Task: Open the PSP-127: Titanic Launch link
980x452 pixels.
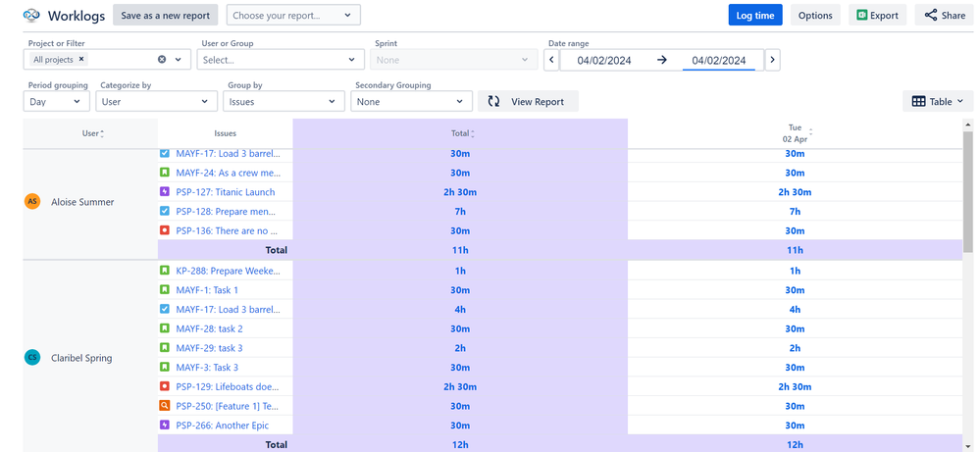Action: (x=226, y=191)
